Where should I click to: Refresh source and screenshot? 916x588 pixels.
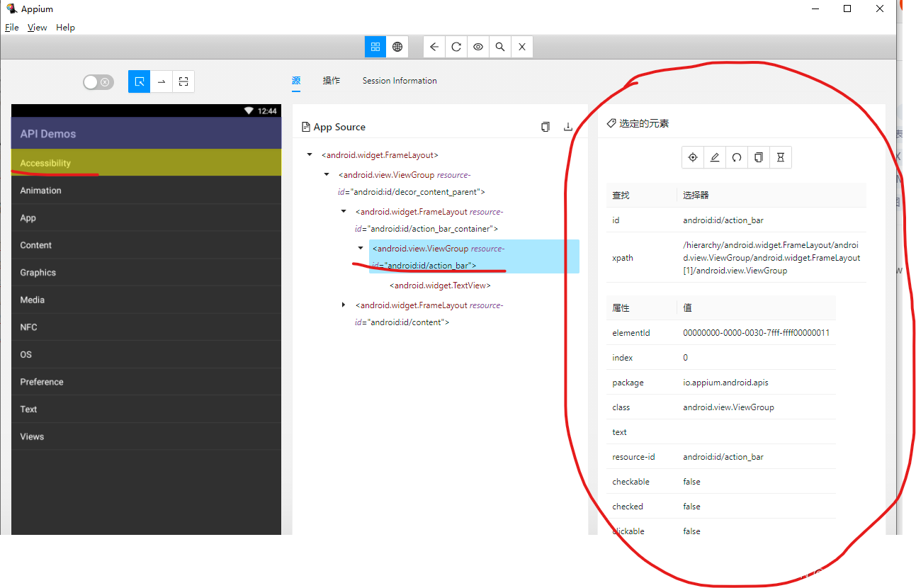(456, 47)
